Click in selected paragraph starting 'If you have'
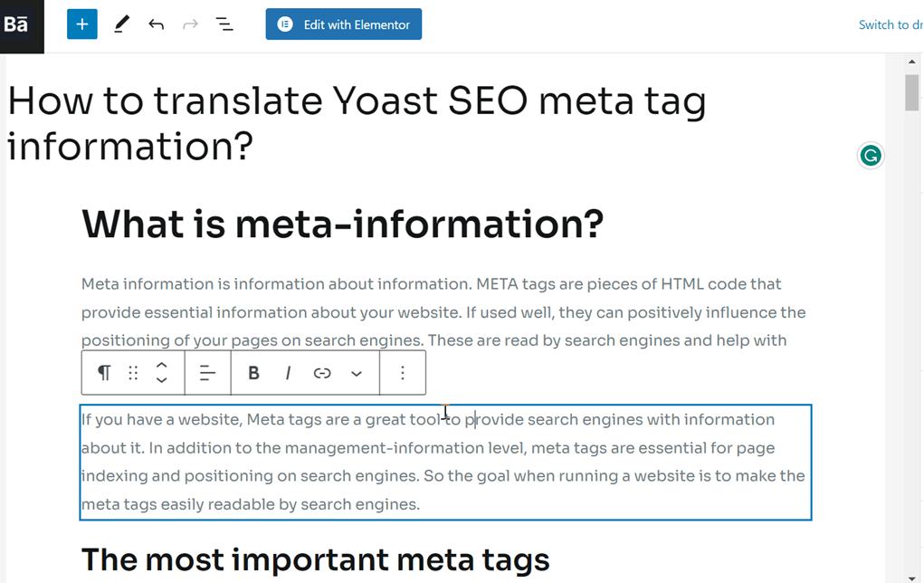The image size is (924, 583). (x=445, y=463)
